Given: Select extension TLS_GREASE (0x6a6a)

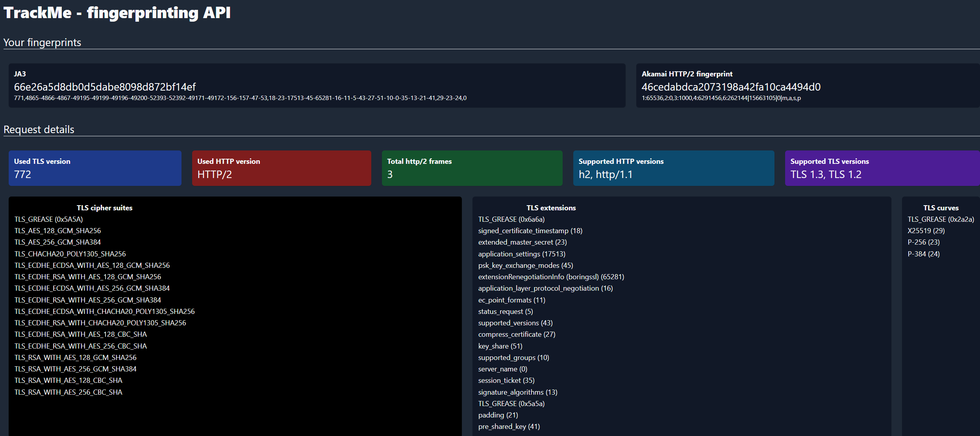Looking at the screenshot, I should coord(511,219).
